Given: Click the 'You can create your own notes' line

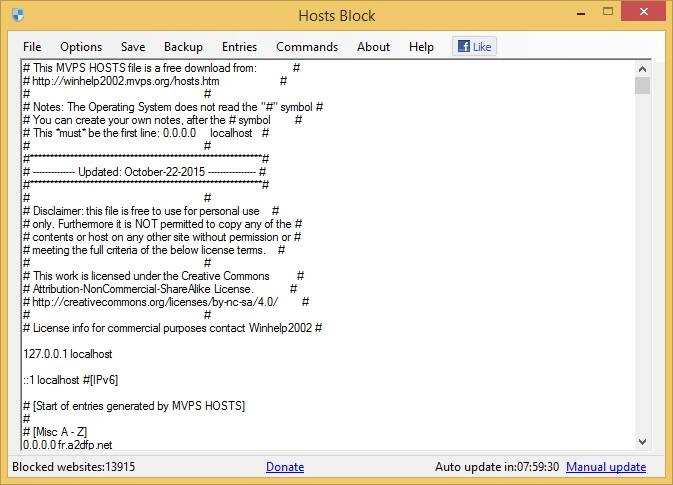Looking at the screenshot, I should 163,120.
